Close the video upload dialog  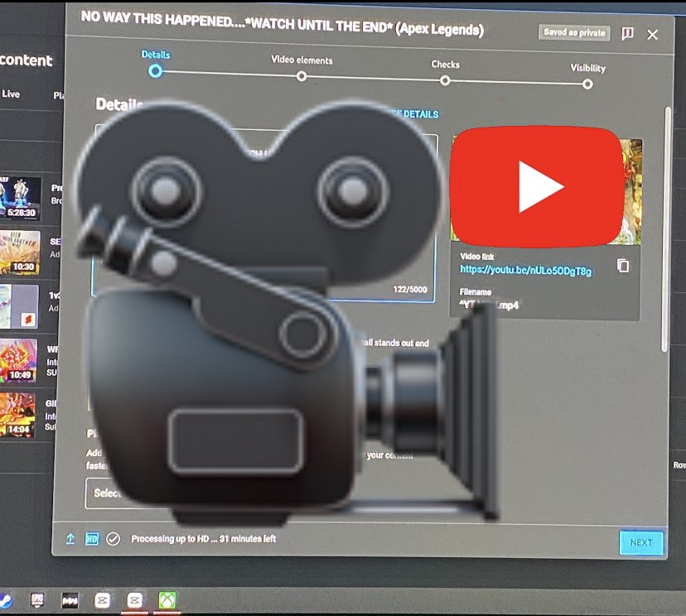(652, 35)
